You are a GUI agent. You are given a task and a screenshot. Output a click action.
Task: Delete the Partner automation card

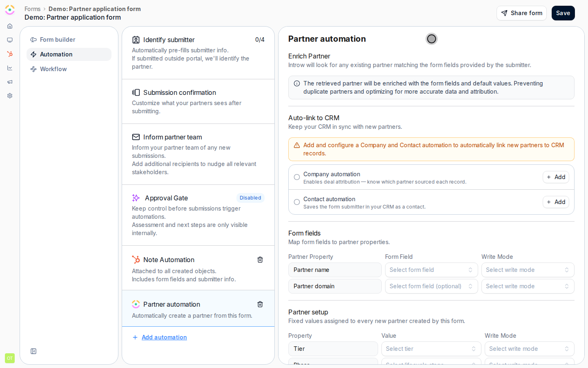[260, 304]
